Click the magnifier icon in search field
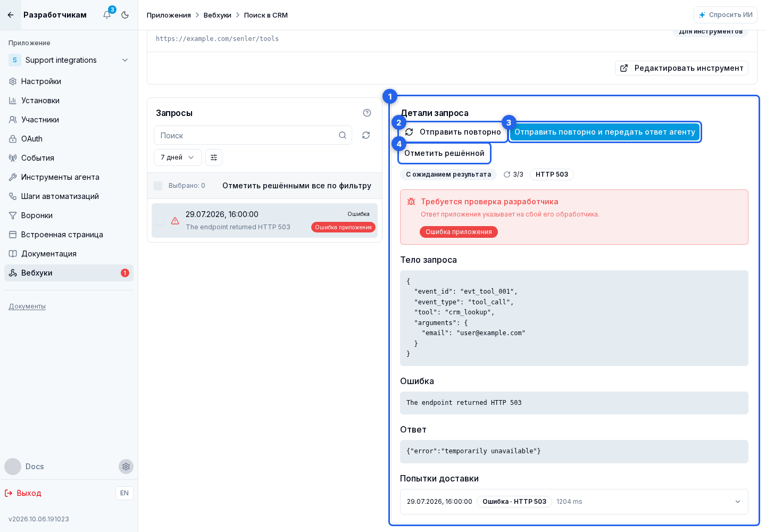 coord(343,135)
